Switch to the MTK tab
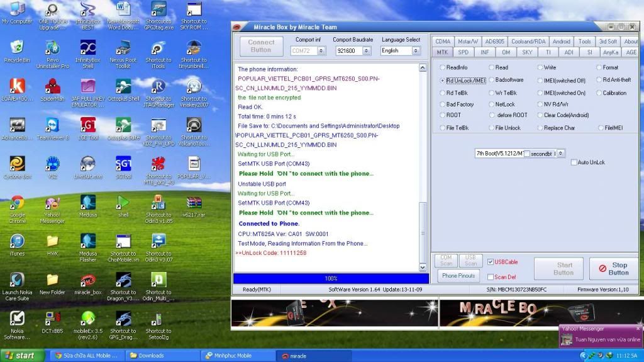Viewport: 644px width, 362px height. pos(442,52)
